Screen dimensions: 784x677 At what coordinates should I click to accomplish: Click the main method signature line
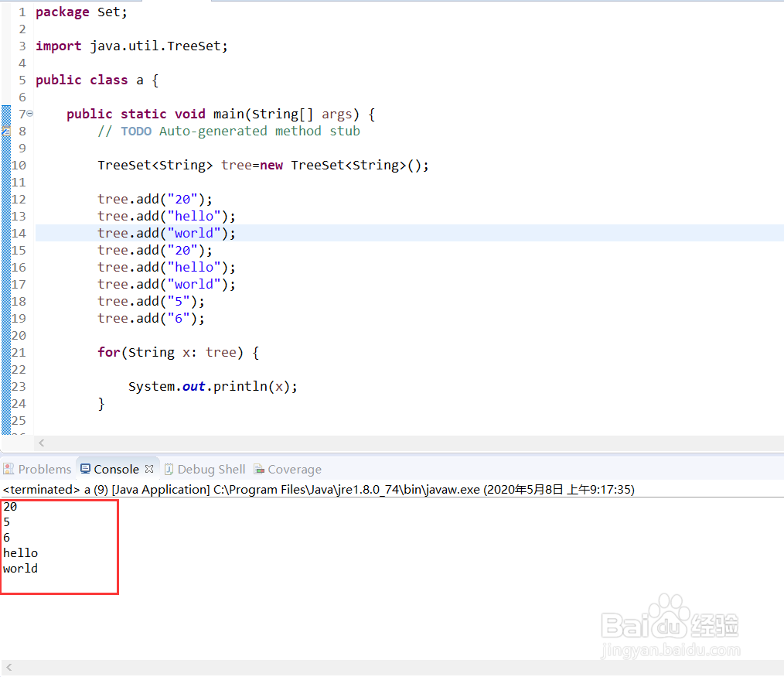tap(220, 114)
